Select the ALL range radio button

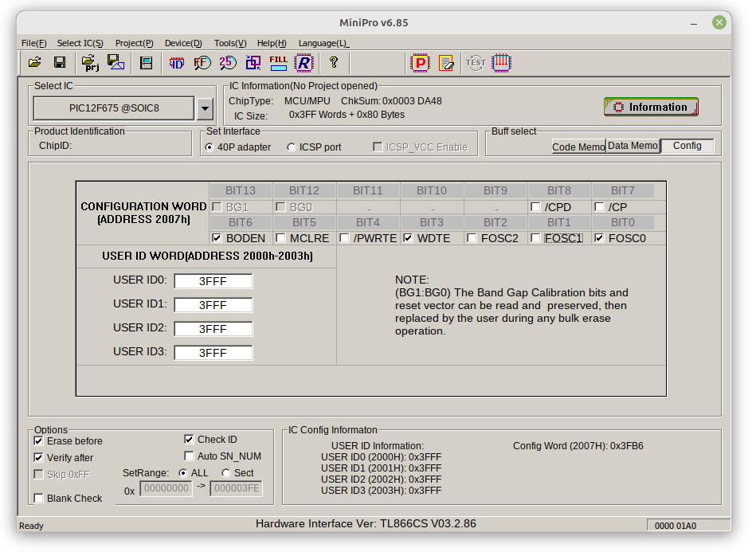pos(182,473)
